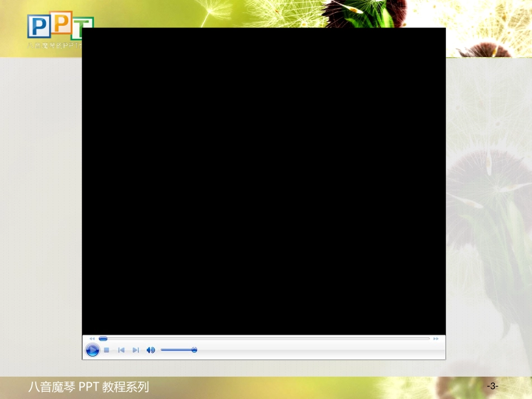Click the footer text 八音魔琴 PPT 教程系列
Screen dimensions: 532x399
click(x=88, y=387)
